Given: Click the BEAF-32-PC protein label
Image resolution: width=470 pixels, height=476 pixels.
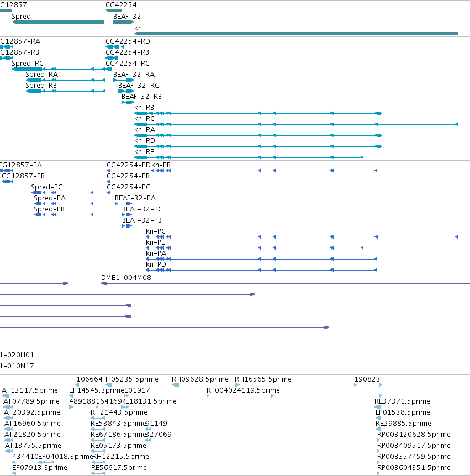Looking at the screenshot, I should coord(142,209).
